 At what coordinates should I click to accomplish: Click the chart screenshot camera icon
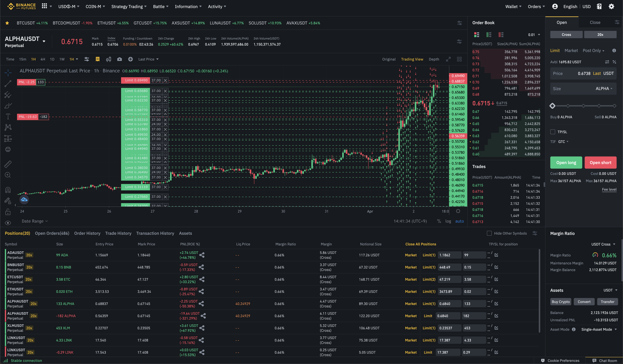(119, 59)
